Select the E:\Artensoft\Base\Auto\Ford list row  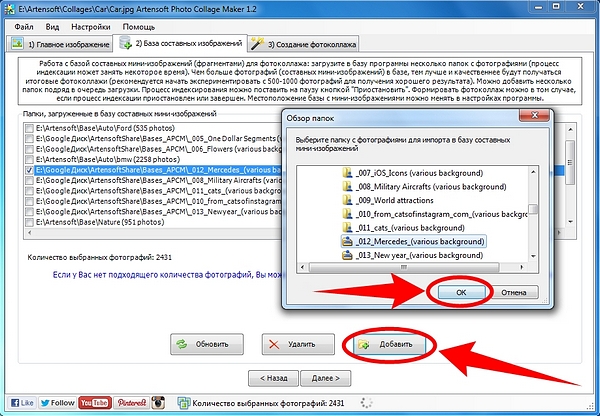point(105,128)
